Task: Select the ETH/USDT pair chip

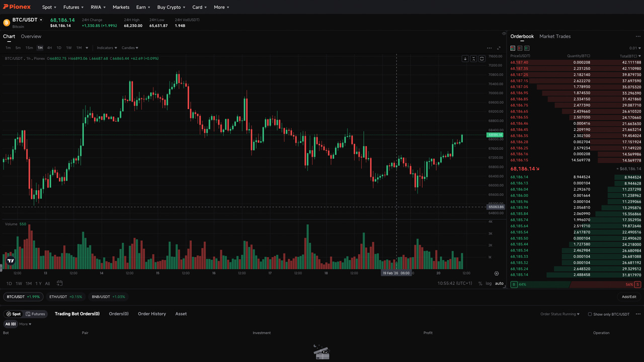Action: (x=65, y=297)
